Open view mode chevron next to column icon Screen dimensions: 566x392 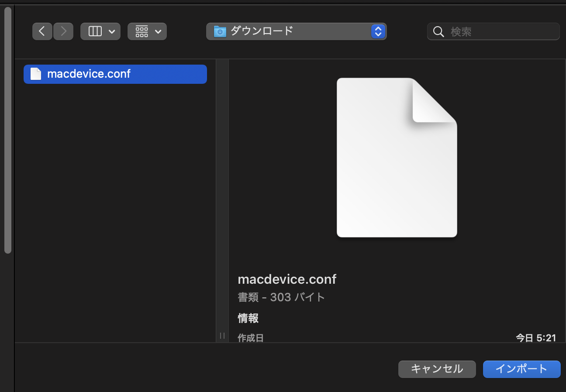coord(111,31)
